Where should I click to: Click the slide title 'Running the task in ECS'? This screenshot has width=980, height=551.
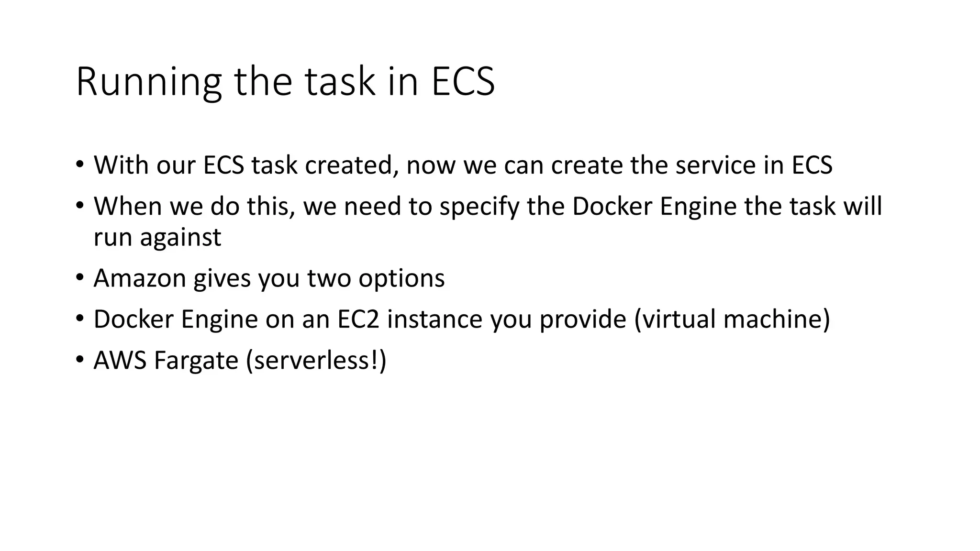coord(285,82)
